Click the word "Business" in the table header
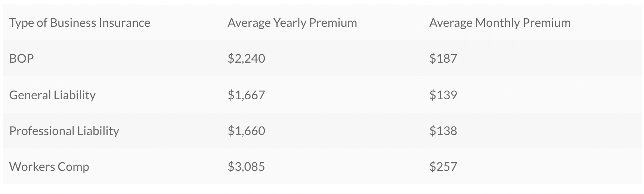644x194 pixels. 72,23
